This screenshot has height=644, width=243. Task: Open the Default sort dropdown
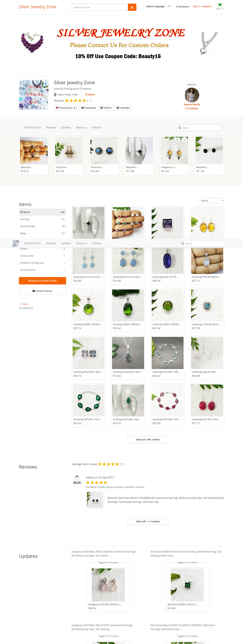tap(211, 201)
